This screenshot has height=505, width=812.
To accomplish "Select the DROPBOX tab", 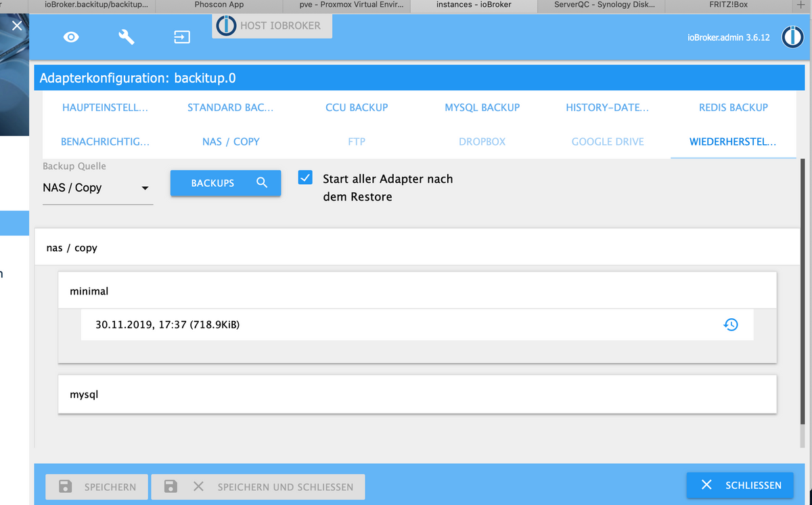I will coord(482,141).
